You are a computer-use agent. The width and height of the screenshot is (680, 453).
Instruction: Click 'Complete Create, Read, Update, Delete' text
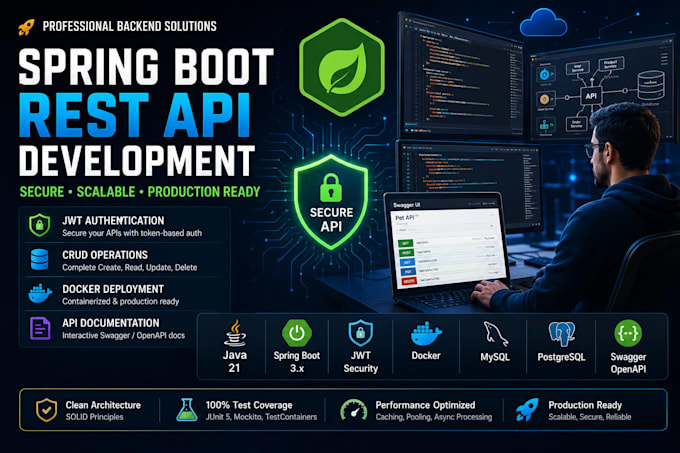[130, 267]
